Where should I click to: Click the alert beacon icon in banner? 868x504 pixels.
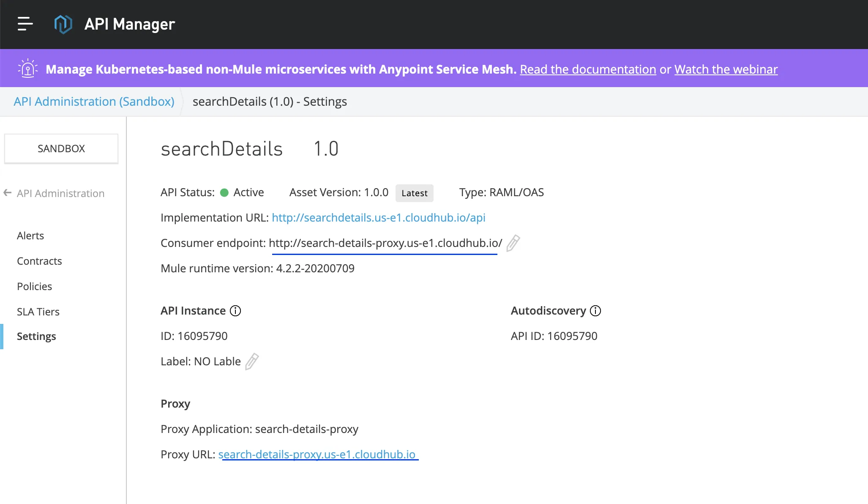(x=28, y=68)
